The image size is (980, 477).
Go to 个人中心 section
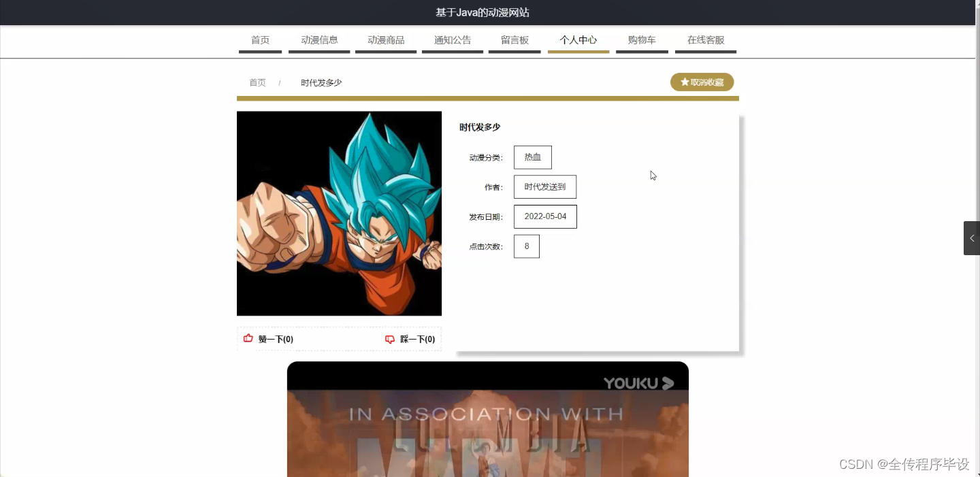tap(578, 39)
